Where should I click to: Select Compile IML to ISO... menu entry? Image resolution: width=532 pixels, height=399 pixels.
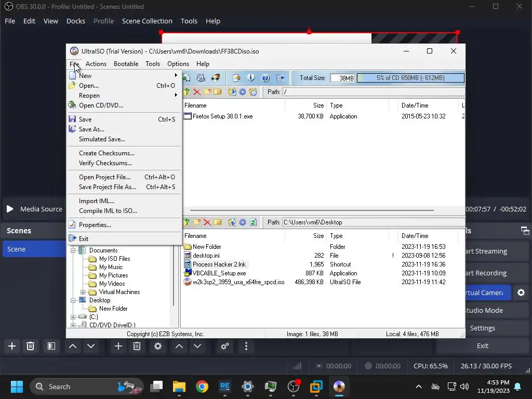click(124, 211)
